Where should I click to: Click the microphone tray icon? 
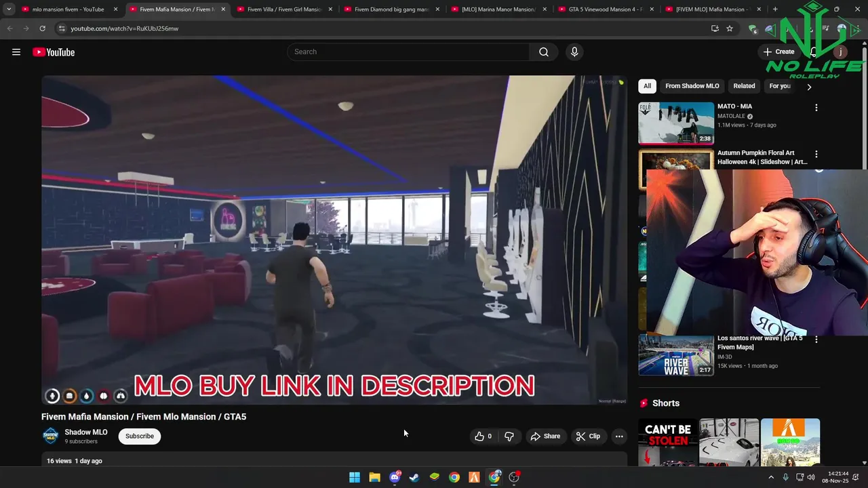tap(785, 477)
